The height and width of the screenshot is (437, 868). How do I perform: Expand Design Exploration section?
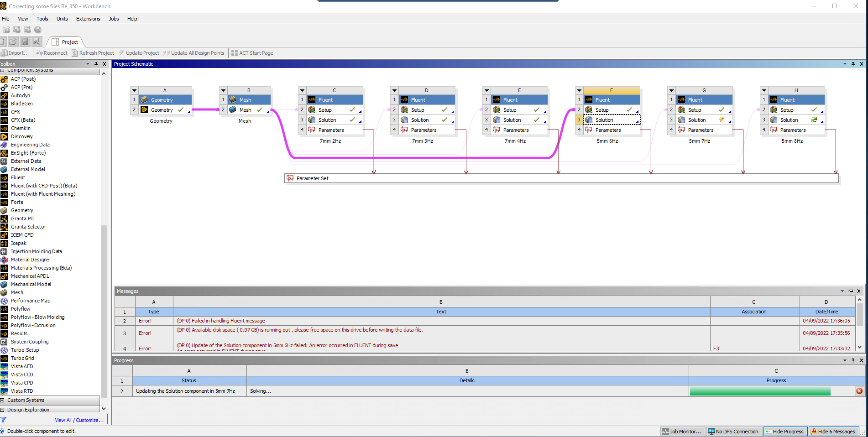(x=3, y=410)
